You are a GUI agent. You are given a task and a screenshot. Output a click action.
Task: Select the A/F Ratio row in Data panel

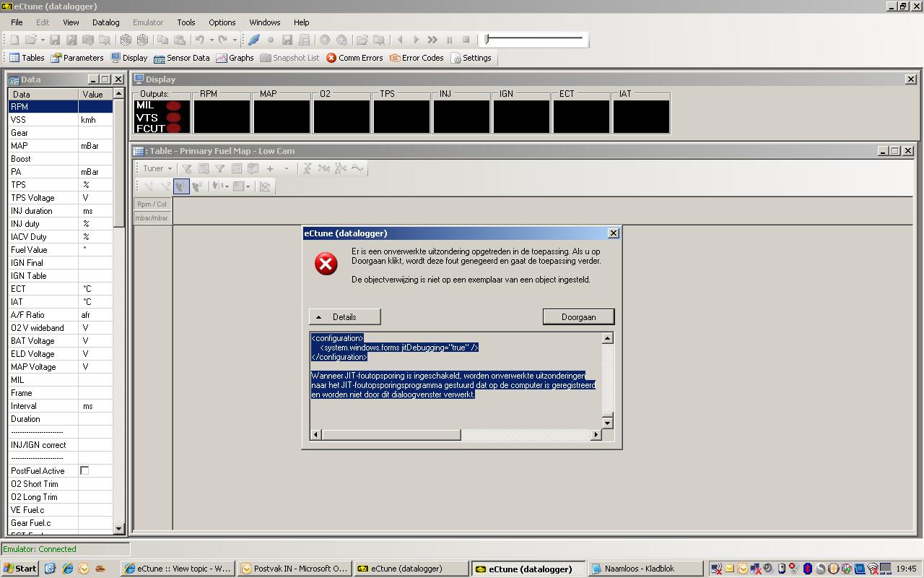click(x=61, y=315)
